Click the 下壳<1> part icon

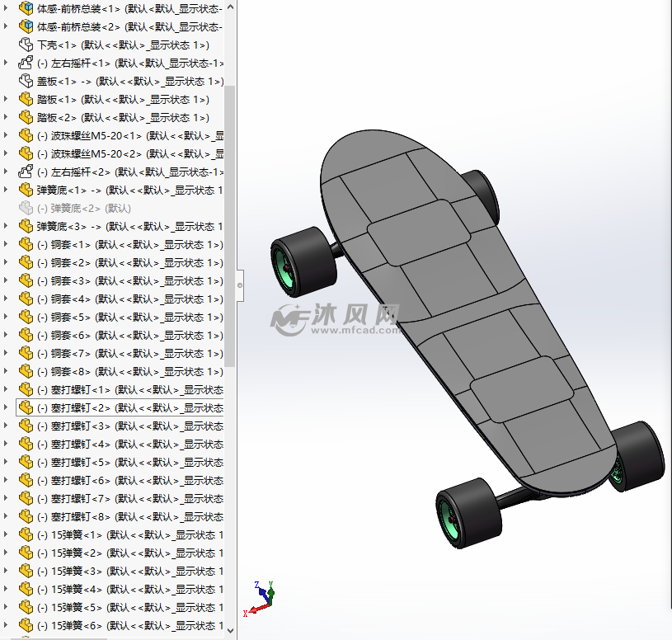pos(26,45)
